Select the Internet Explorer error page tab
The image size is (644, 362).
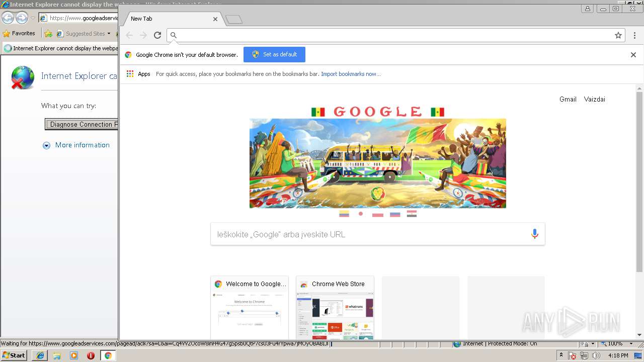tap(60, 48)
